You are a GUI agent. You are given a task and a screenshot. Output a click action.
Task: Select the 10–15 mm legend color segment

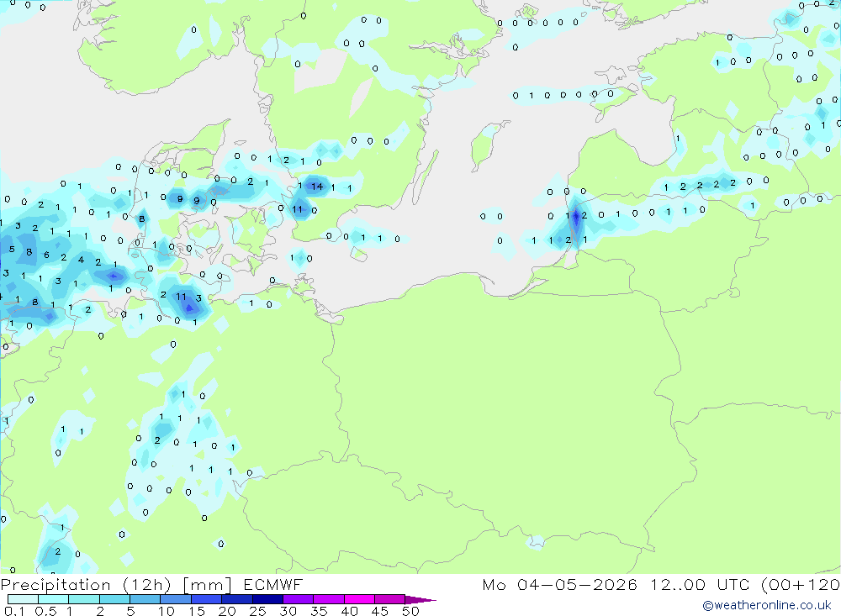point(176,599)
